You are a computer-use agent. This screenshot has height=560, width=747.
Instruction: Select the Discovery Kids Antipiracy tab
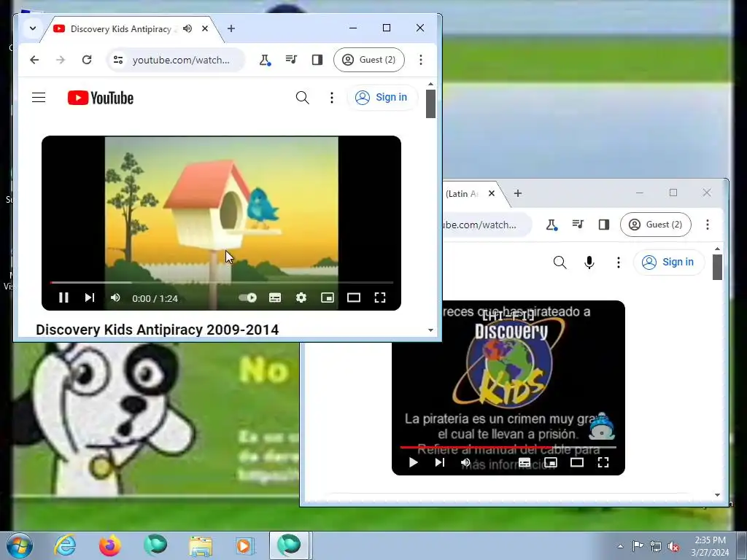[x=120, y=29]
